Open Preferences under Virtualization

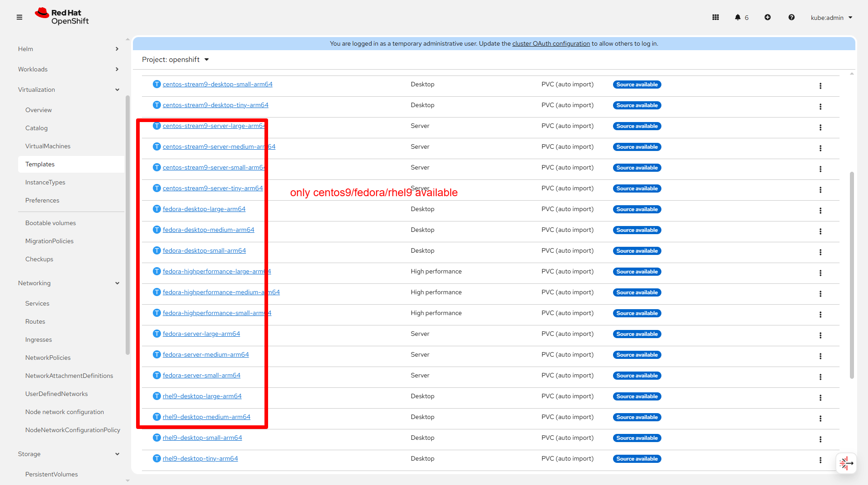click(x=42, y=200)
